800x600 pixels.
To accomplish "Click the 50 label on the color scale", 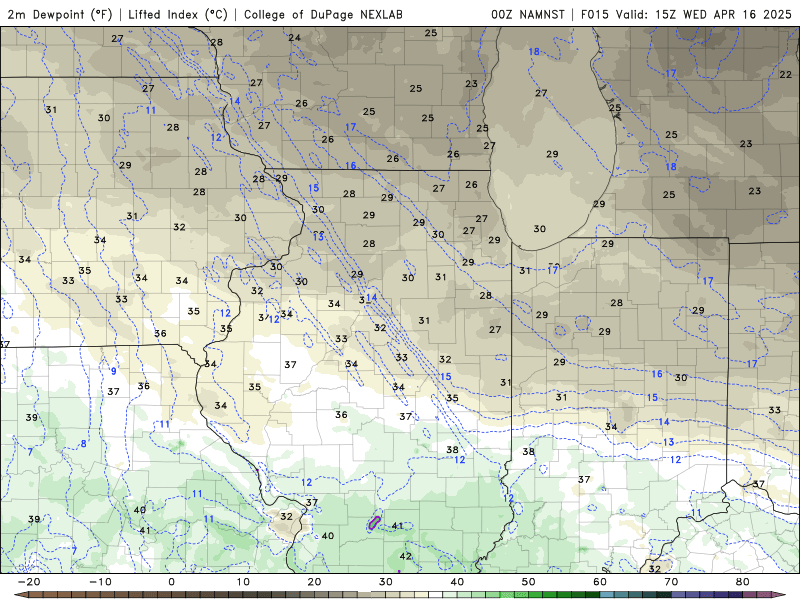I will coord(529,582).
